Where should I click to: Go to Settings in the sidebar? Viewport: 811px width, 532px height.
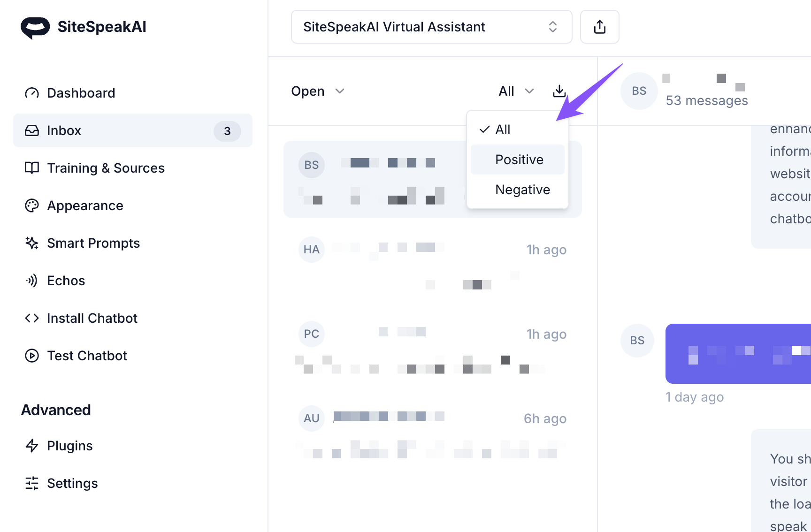pos(72,483)
